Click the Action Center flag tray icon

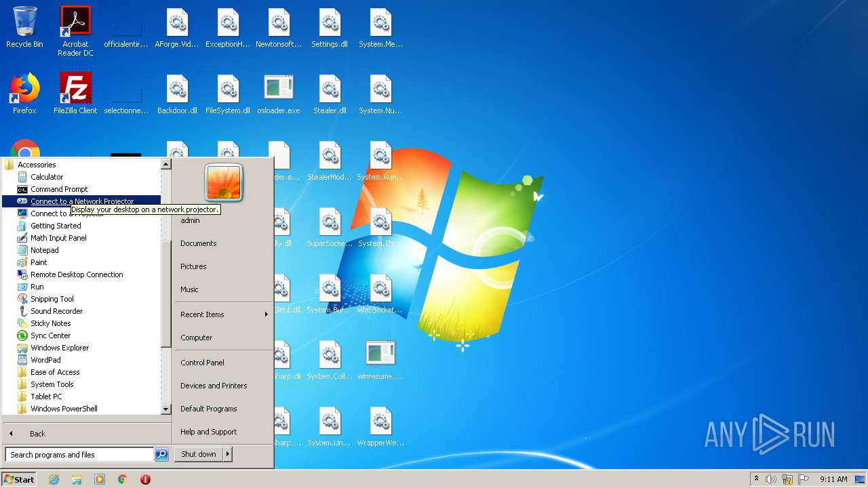[x=804, y=479]
